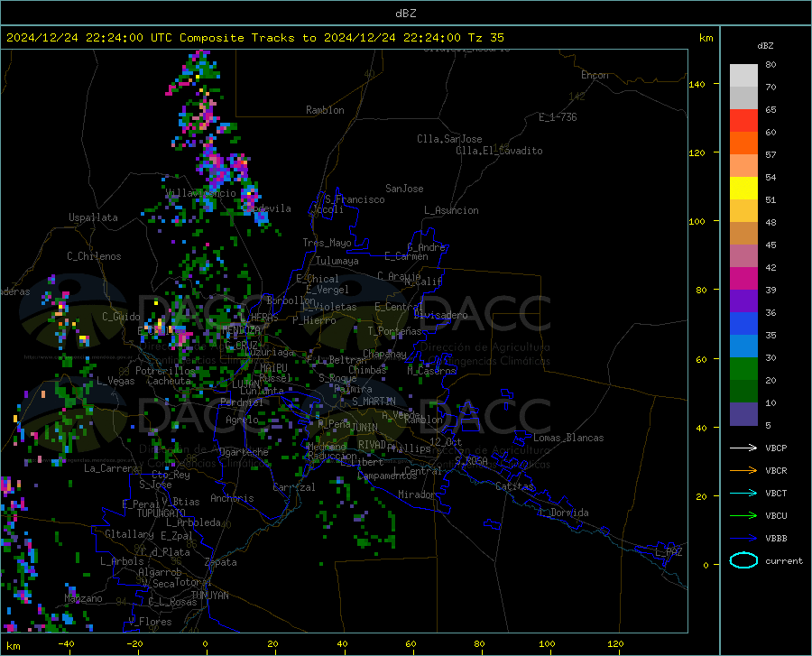Click the 'Potrerillos' map label
Image resolution: width=812 pixels, height=656 pixels.
click(165, 371)
